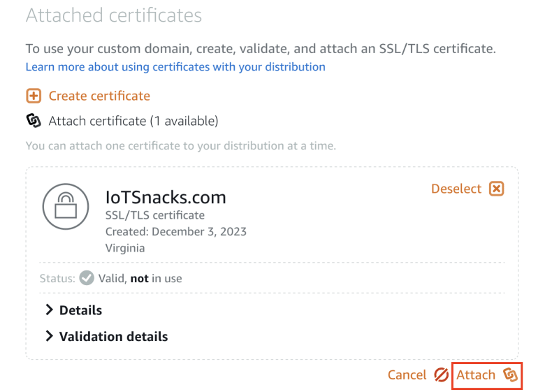Click the 'To use your custom domain' description
The height and width of the screenshot is (392, 559).
click(261, 49)
